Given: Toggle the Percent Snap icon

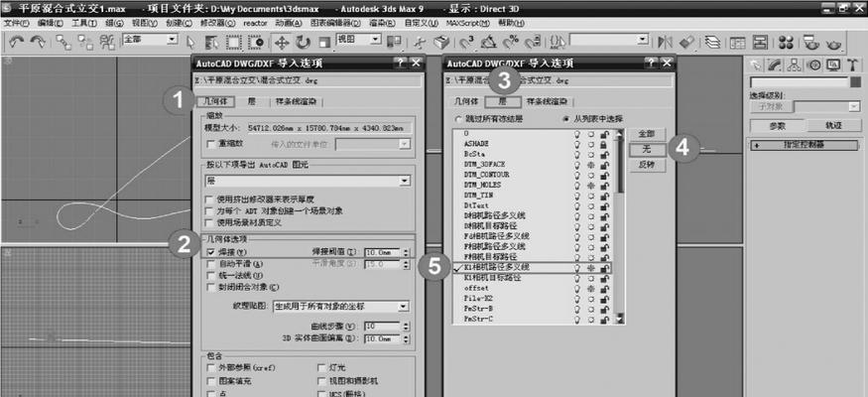Looking at the screenshot, I should pos(511,43).
